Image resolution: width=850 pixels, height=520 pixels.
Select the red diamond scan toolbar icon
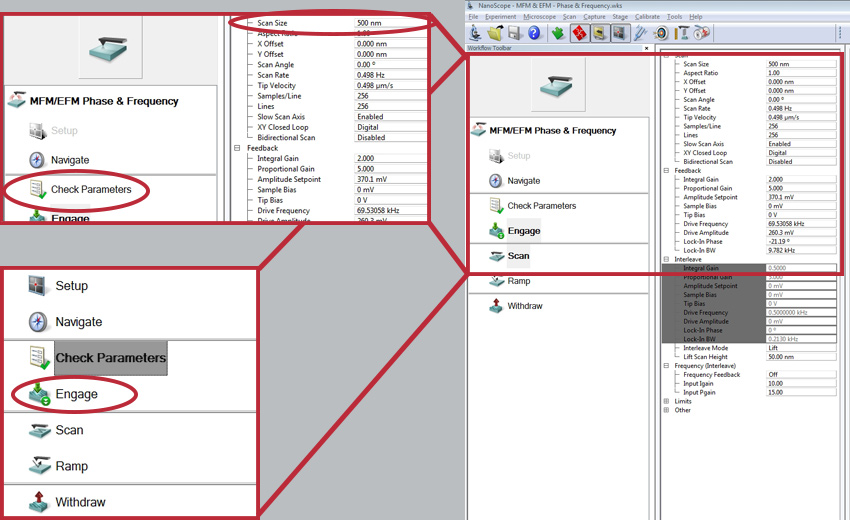579,33
